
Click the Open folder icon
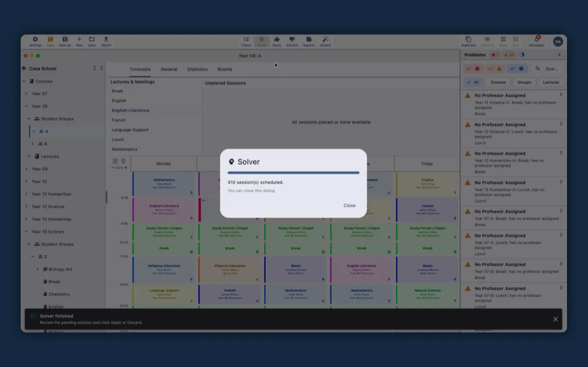(x=92, y=42)
